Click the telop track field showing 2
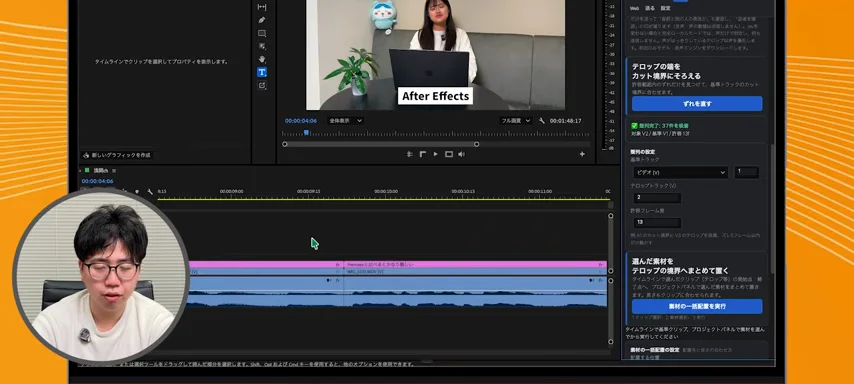Viewport: 854px width, 384px height. (x=657, y=198)
